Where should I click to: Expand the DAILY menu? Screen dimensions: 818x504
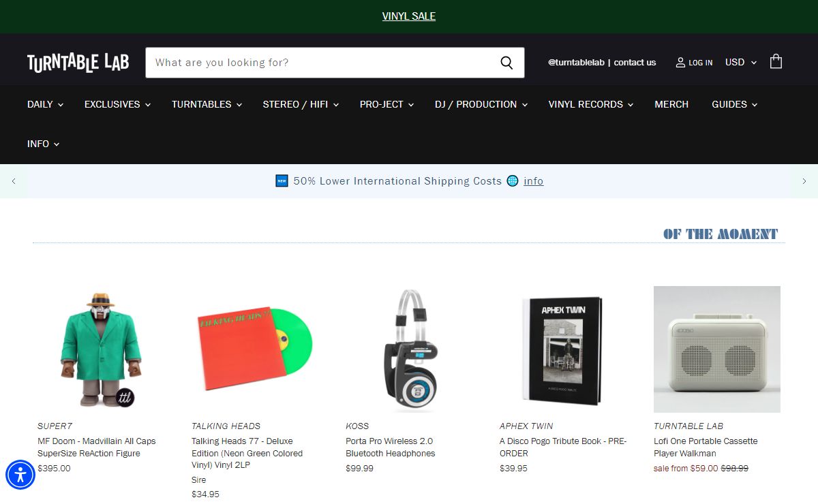(x=45, y=104)
